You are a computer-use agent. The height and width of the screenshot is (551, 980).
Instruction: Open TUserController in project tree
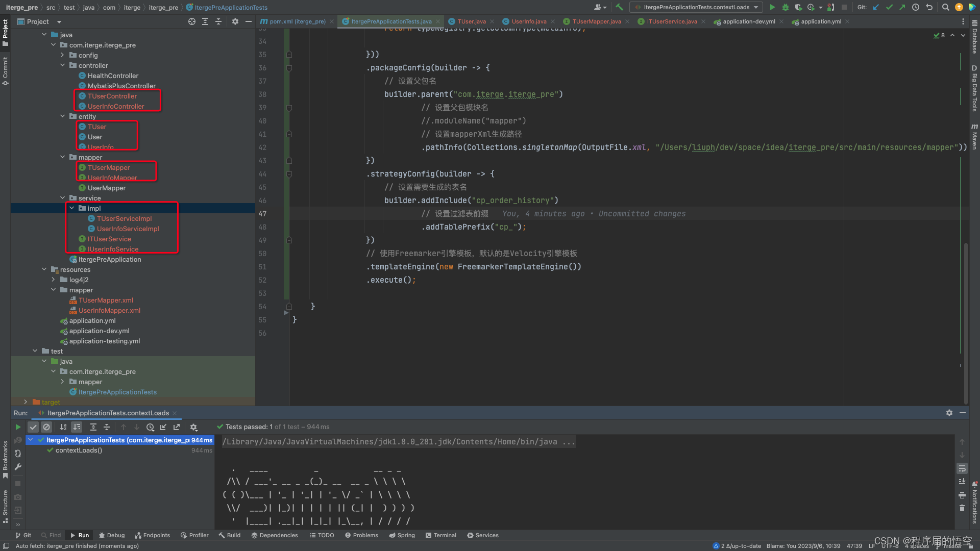(x=112, y=96)
